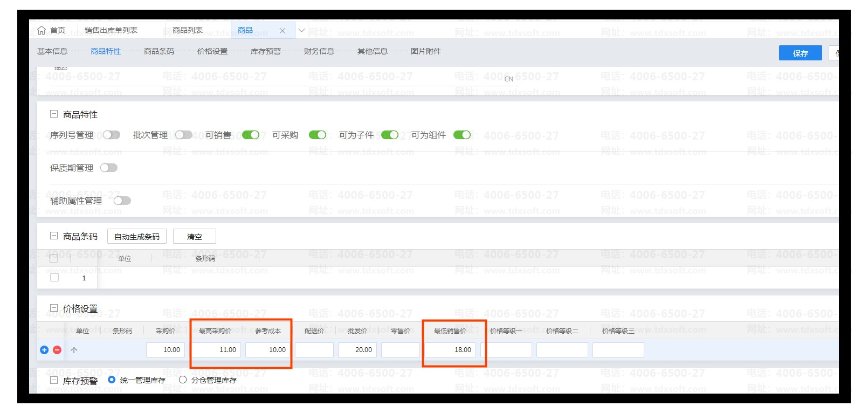Open the tab list dropdown chevron
Viewport: 868px width, 413px height.
click(x=302, y=30)
